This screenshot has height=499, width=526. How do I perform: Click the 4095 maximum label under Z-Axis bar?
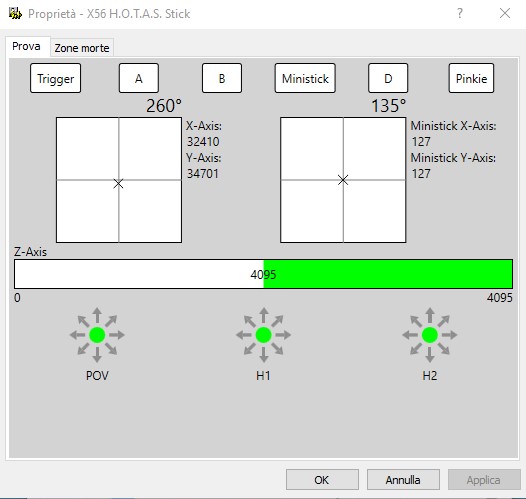[x=500, y=297]
